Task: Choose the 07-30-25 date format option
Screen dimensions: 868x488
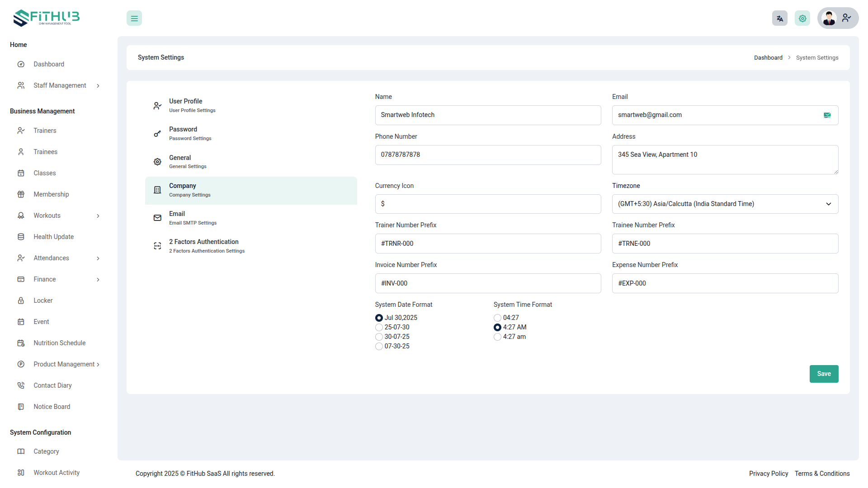Action: [379, 347]
